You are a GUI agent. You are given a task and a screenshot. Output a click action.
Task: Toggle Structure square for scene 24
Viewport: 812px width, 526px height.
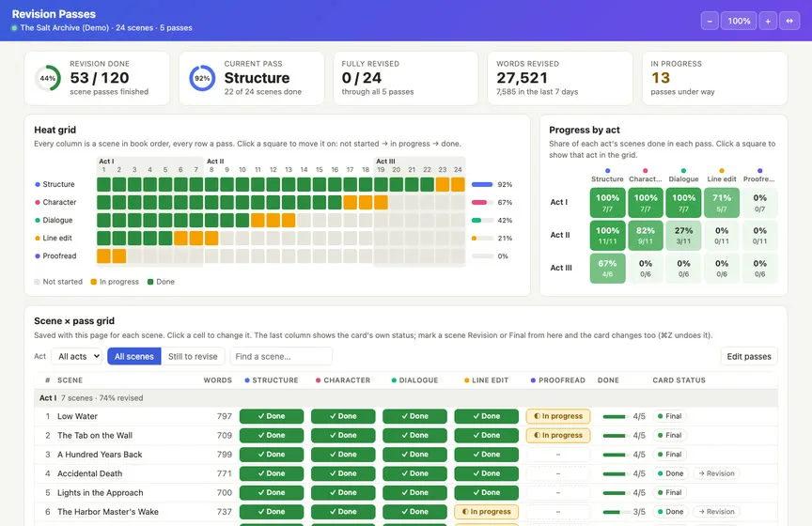(458, 184)
